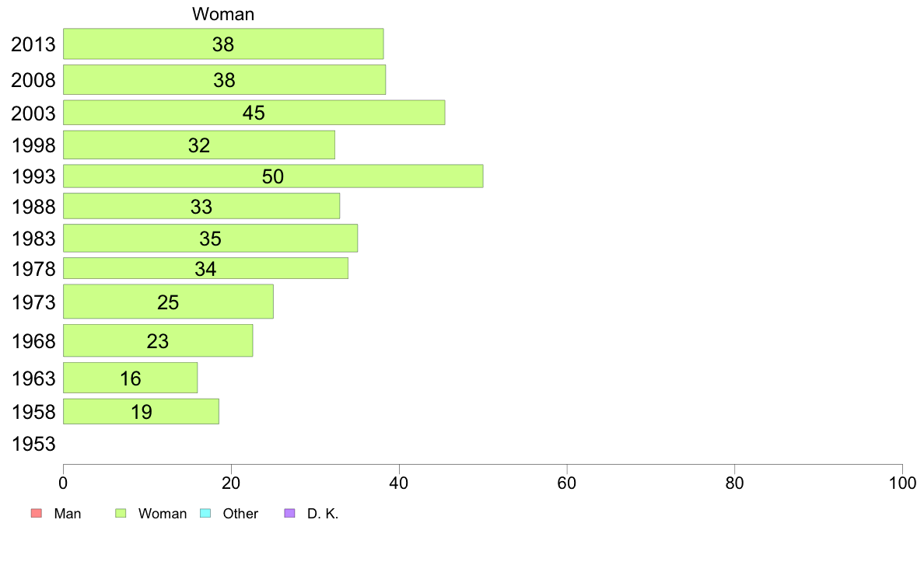Viewport: 924px width, 572px height.
Task: Select the D. K. legend label
Action: tap(322, 514)
